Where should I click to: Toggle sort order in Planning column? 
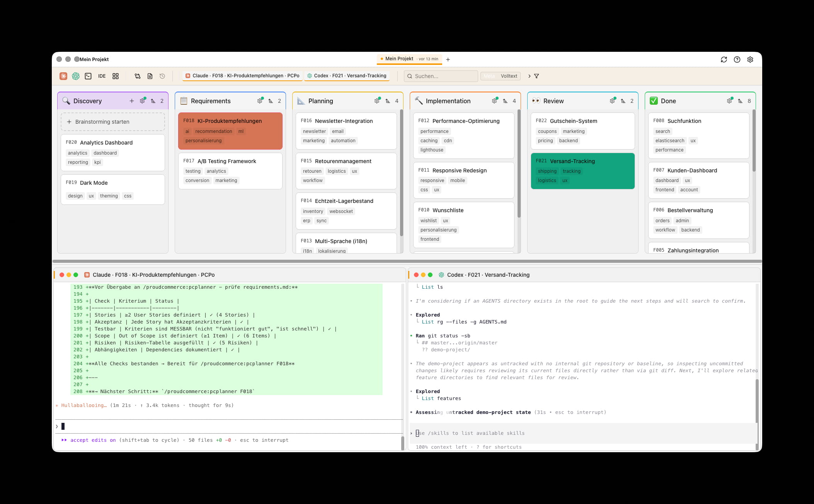(x=388, y=101)
